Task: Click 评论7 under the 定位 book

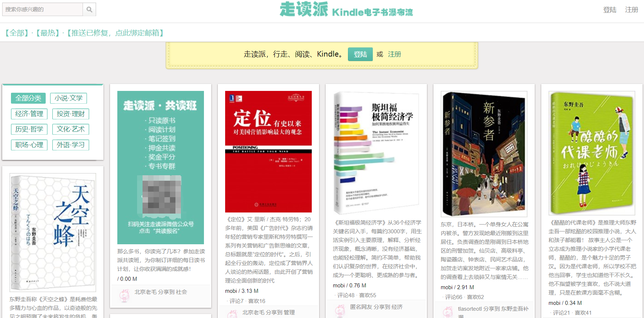Action: 236,301
